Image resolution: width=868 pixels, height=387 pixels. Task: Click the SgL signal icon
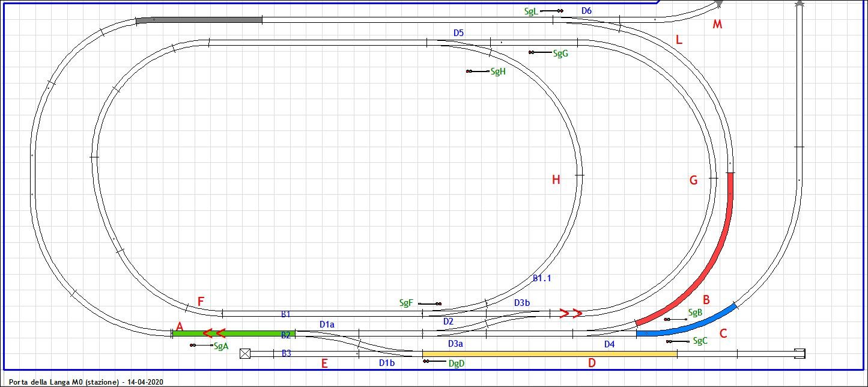point(559,11)
